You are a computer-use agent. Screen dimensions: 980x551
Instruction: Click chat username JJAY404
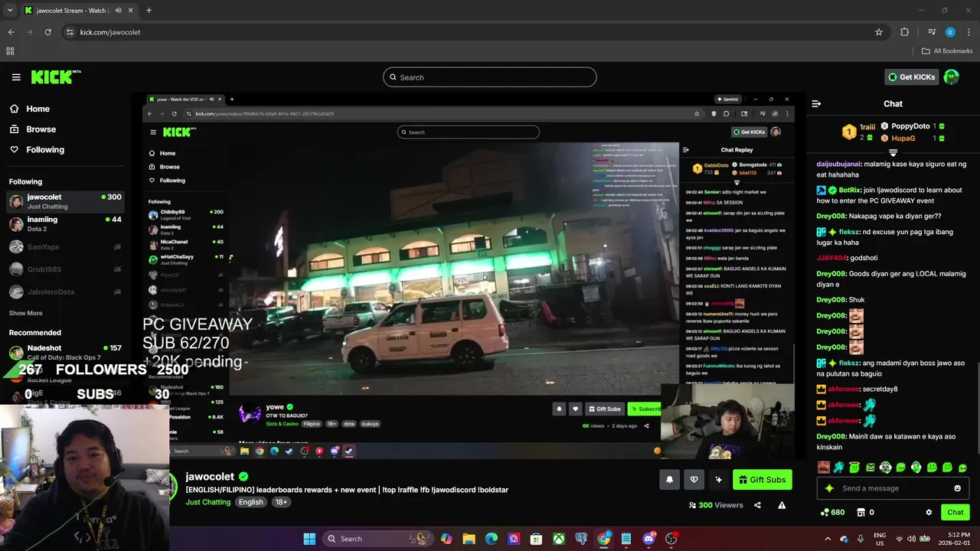[x=830, y=258]
